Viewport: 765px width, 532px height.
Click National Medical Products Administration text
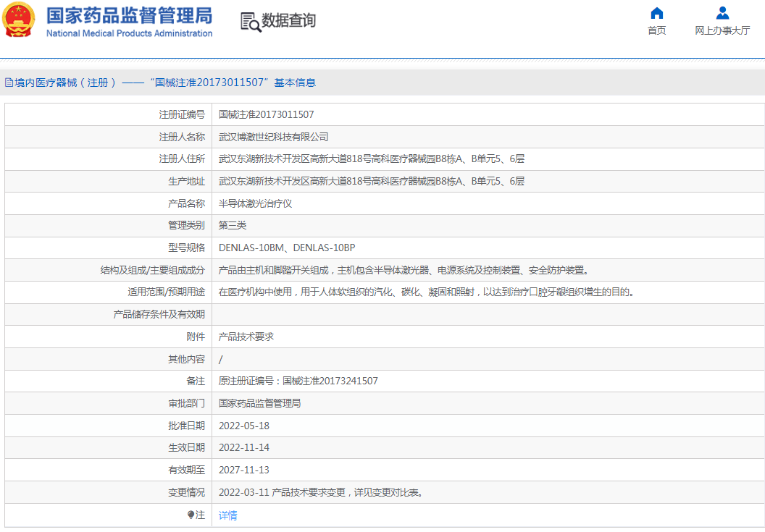tap(129, 33)
